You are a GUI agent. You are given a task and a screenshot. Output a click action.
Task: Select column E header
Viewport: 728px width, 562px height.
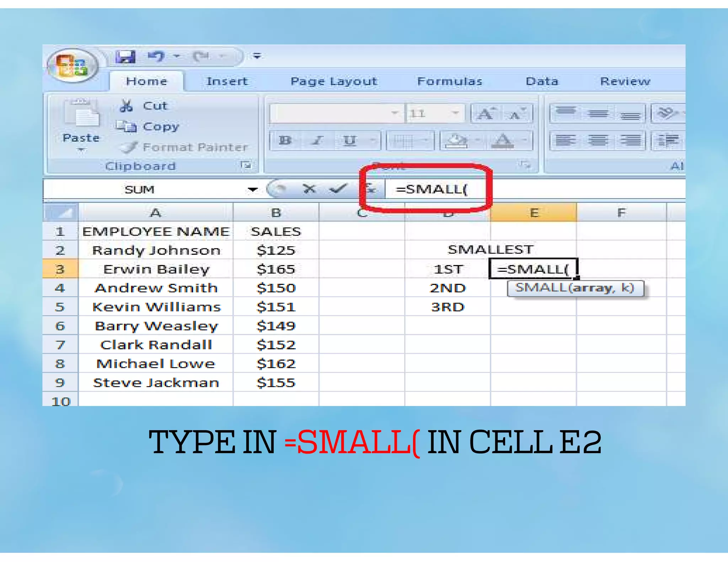[x=533, y=213]
